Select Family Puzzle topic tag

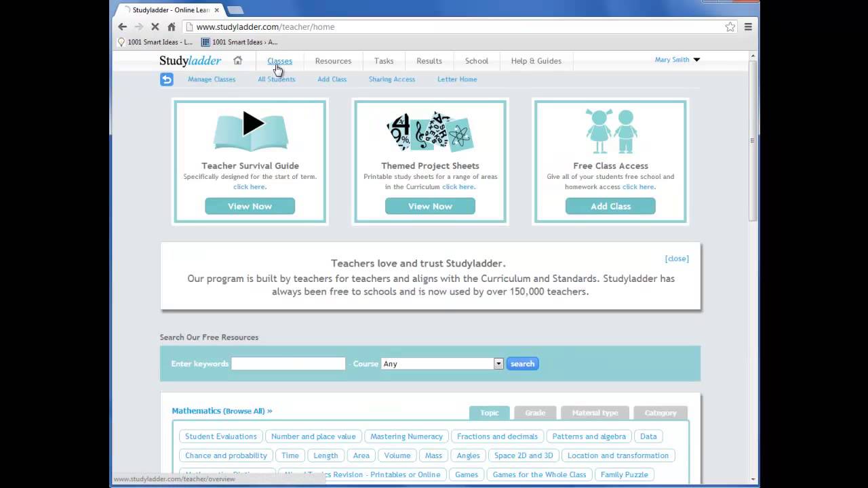point(625,474)
